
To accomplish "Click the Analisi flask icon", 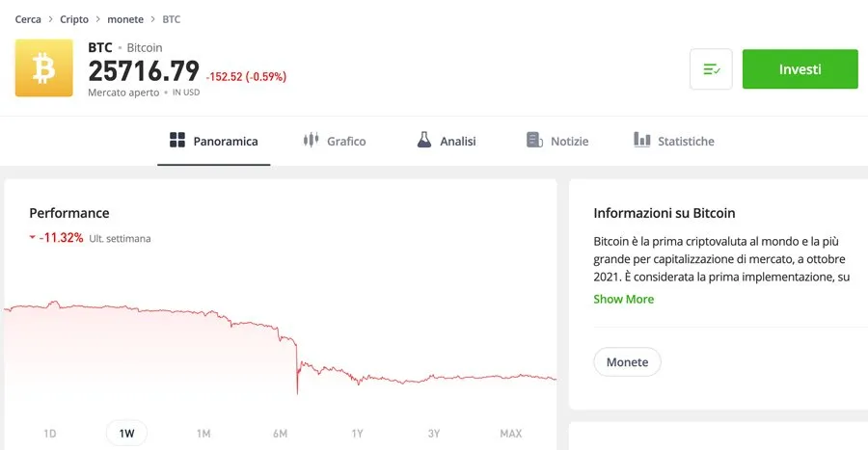I will click(424, 140).
